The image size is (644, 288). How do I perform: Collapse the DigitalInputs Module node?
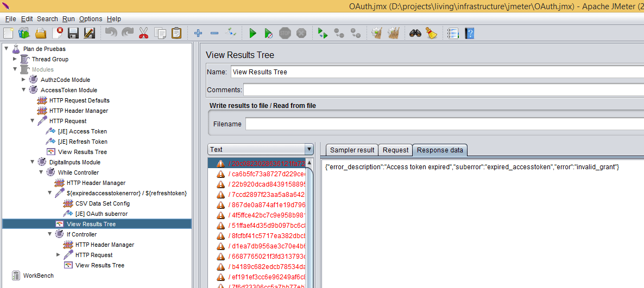(x=33, y=162)
